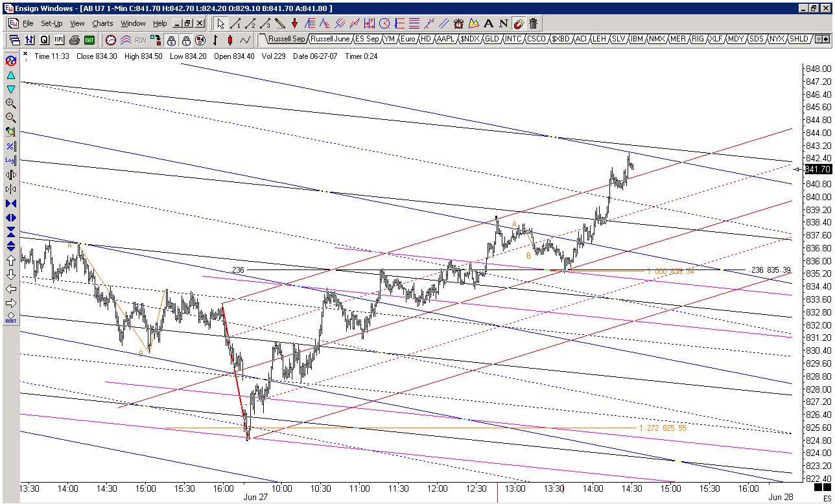The height and width of the screenshot is (504, 835).
Task: Click the trash can delete icon
Action: tap(533, 23)
